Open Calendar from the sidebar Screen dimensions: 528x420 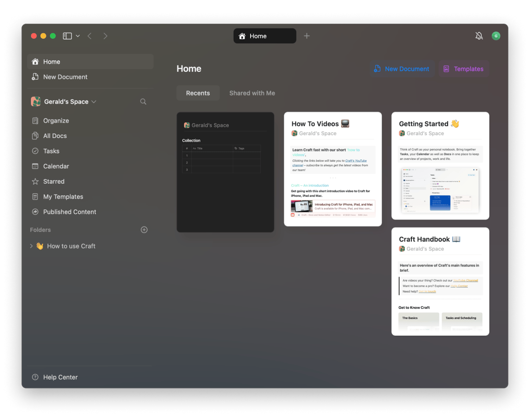[x=56, y=166]
